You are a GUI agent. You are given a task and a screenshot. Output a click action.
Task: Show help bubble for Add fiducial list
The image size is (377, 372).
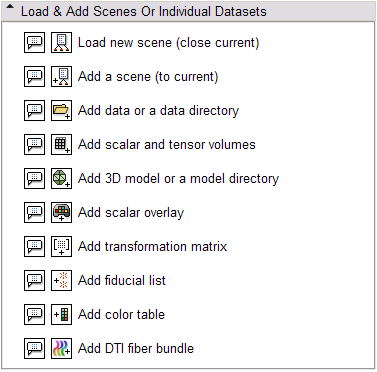click(x=34, y=280)
